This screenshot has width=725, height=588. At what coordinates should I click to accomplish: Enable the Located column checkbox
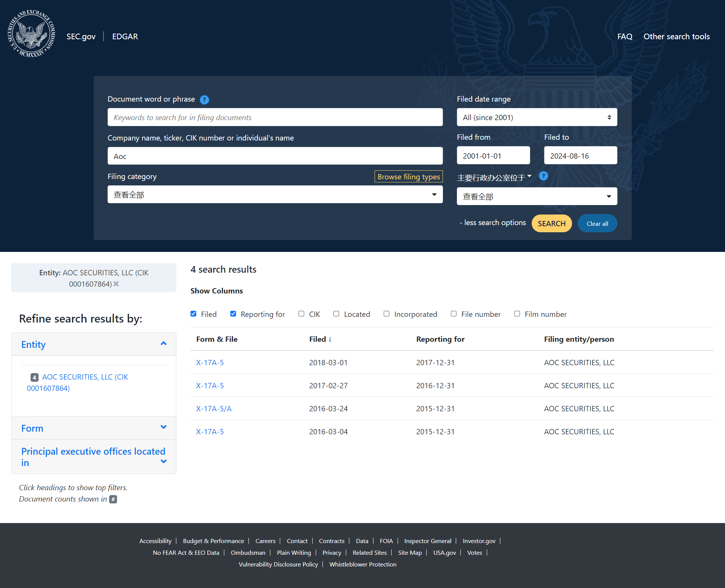[x=336, y=314]
